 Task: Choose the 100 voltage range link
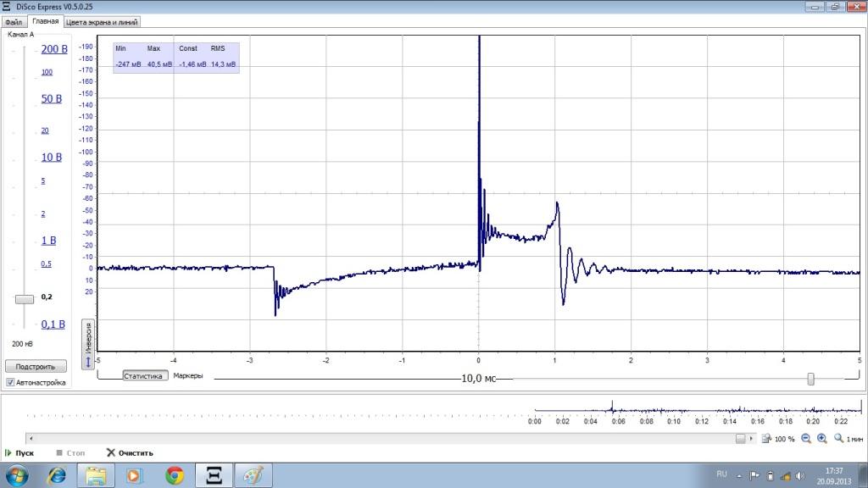pyautogui.click(x=47, y=72)
